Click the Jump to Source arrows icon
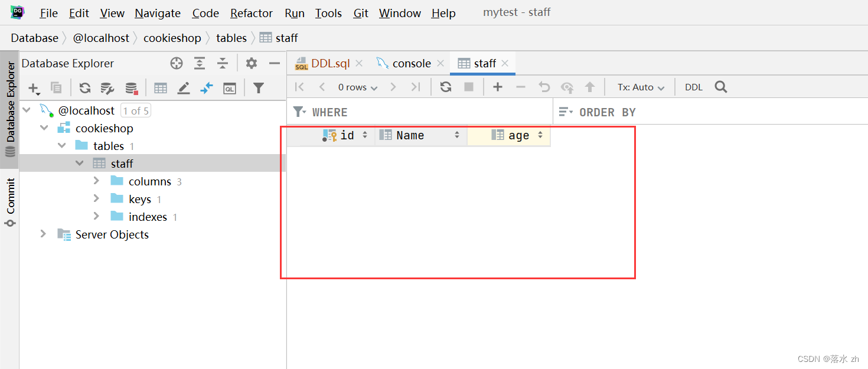This screenshot has height=369, width=868. click(x=206, y=88)
